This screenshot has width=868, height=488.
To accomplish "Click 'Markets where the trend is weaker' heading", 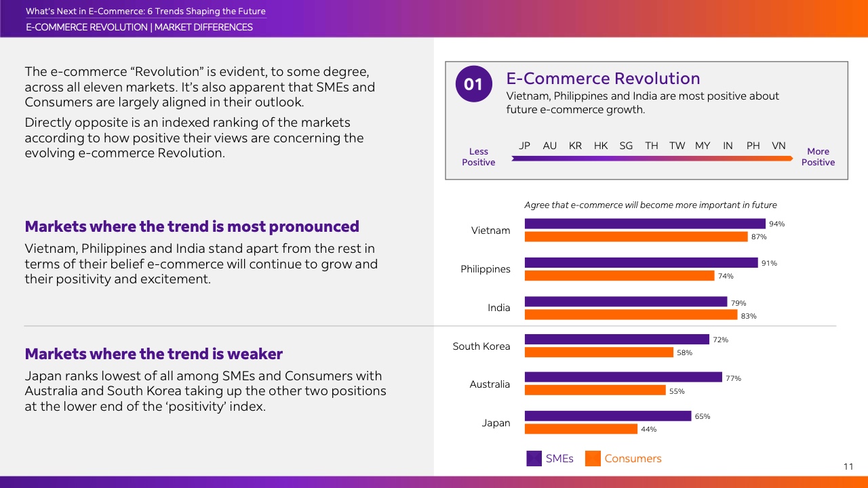I will [x=153, y=354].
